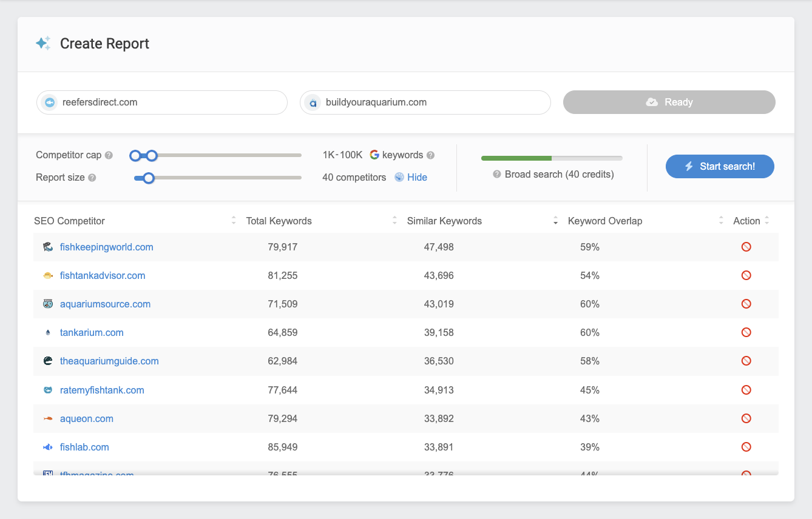Click the Start search! button

point(720,166)
